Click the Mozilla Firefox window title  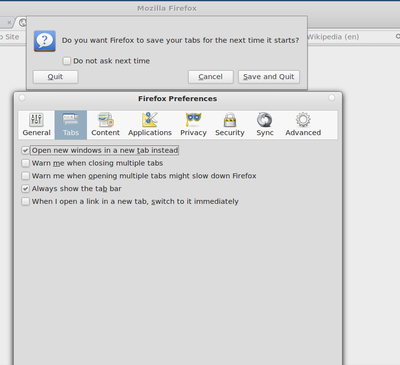(x=167, y=8)
